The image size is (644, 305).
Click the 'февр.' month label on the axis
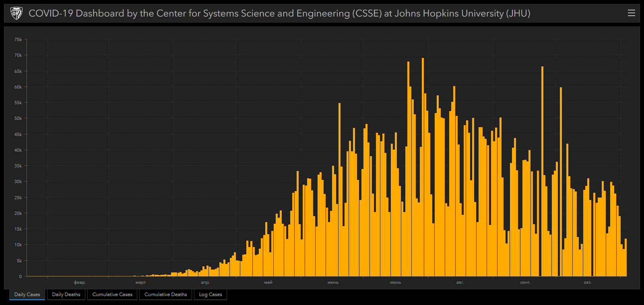point(80,282)
